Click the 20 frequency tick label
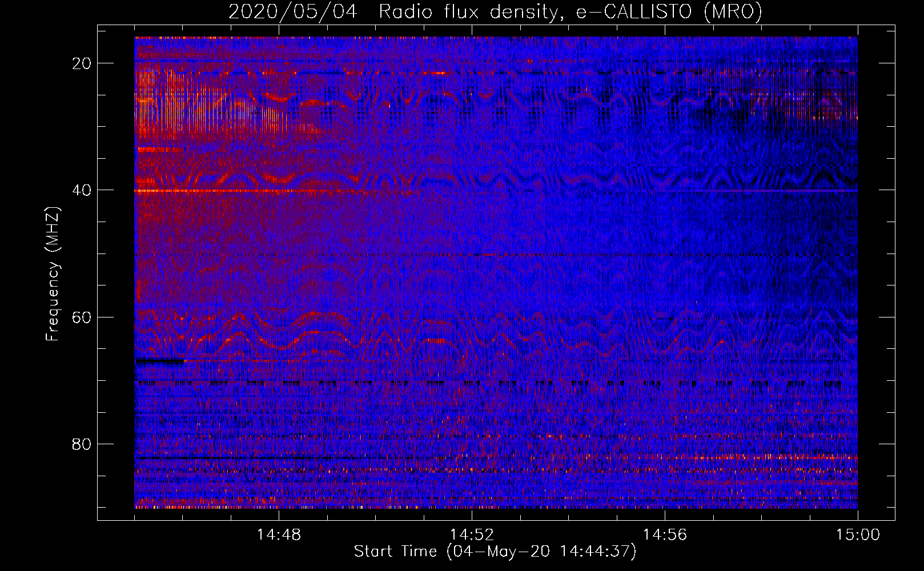The width and height of the screenshot is (924, 571). click(x=82, y=63)
